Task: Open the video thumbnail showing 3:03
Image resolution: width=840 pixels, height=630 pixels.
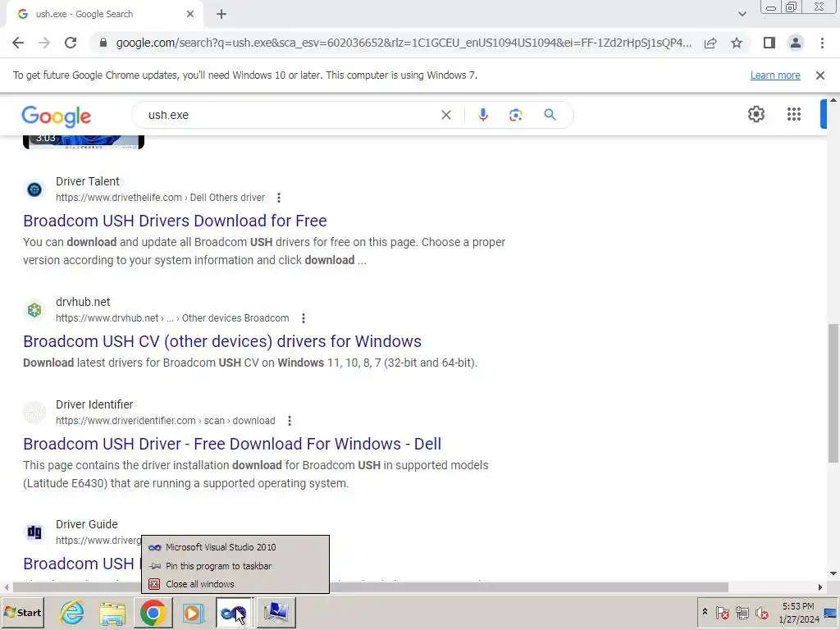Action: [x=84, y=142]
